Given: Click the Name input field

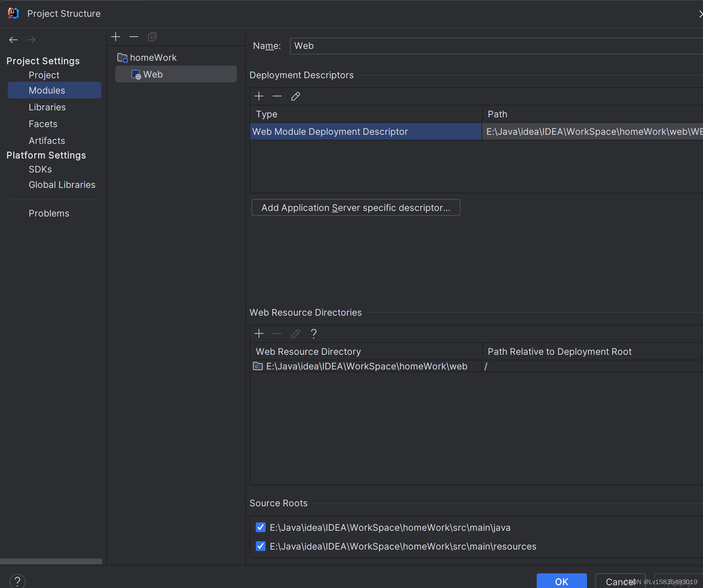Looking at the screenshot, I should [x=489, y=46].
